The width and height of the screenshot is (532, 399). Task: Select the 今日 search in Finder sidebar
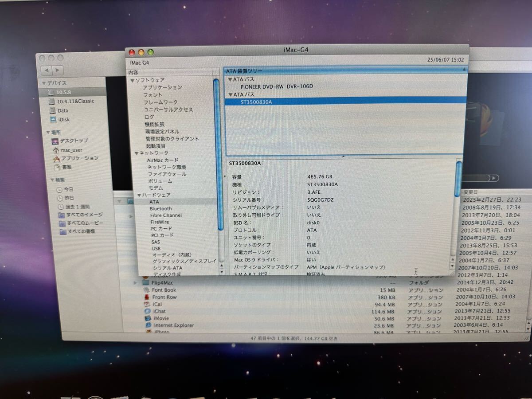(69, 189)
